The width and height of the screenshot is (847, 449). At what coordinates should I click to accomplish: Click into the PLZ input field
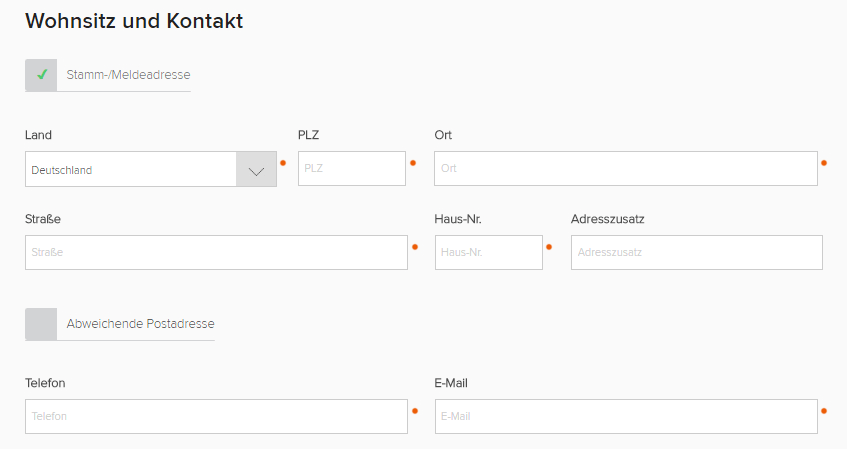tap(351, 169)
